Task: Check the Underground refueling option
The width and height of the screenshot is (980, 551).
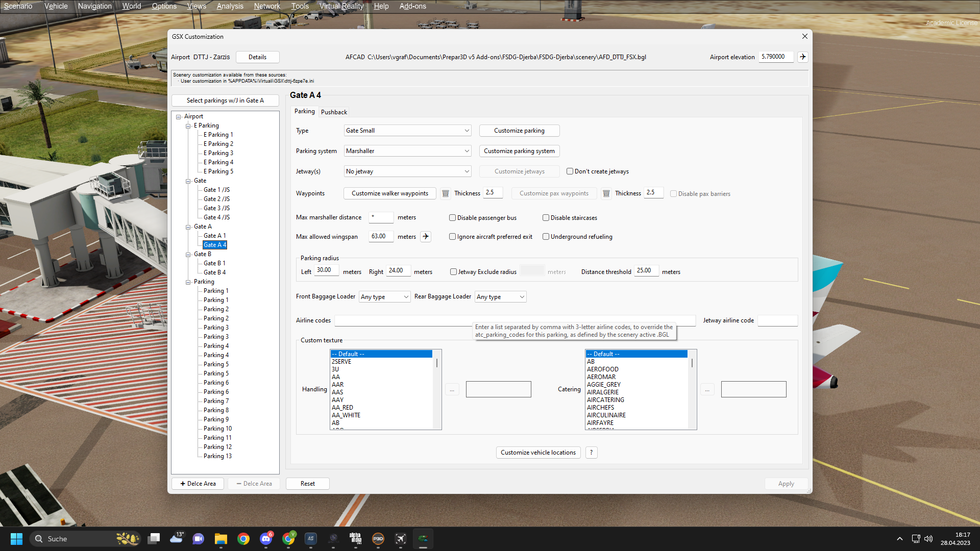Action: (546, 237)
